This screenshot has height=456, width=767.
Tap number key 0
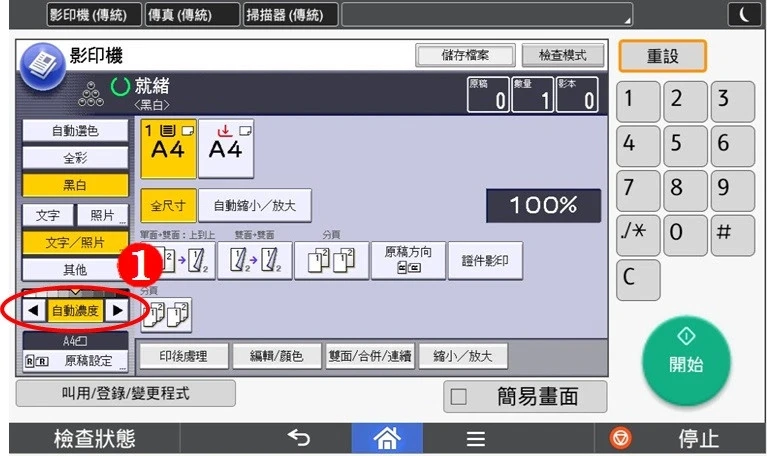[685, 235]
